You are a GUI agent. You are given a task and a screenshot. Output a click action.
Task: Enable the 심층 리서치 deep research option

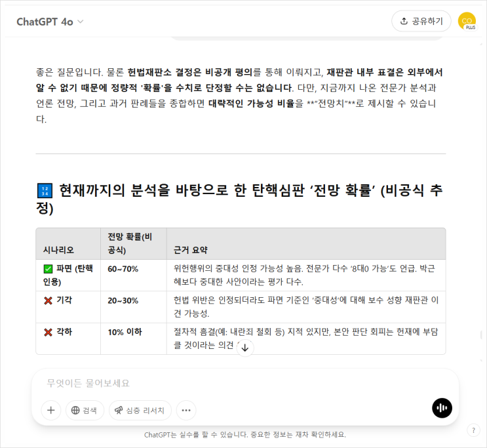click(140, 411)
